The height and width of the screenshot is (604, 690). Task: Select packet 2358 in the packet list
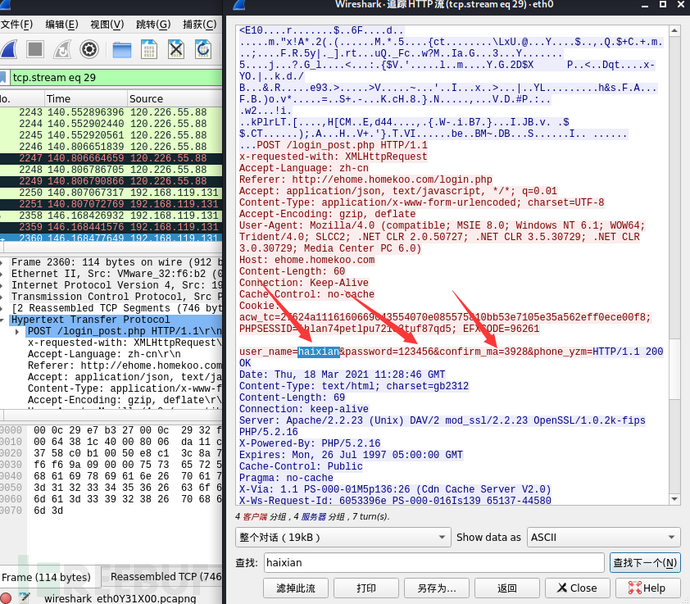(x=111, y=215)
